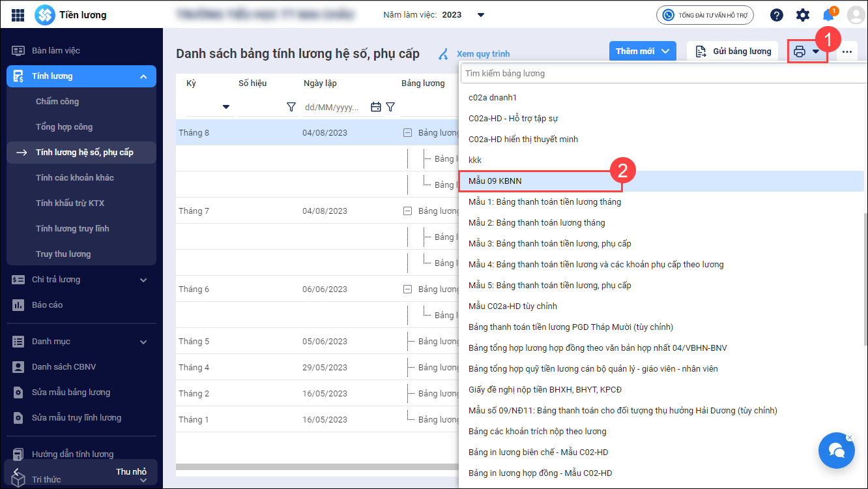Click the Danh sách CBNV person icon

click(18, 366)
